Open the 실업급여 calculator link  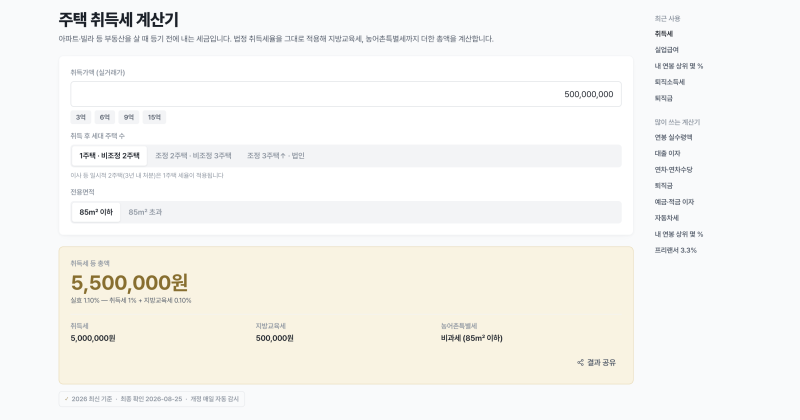pos(667,50)
